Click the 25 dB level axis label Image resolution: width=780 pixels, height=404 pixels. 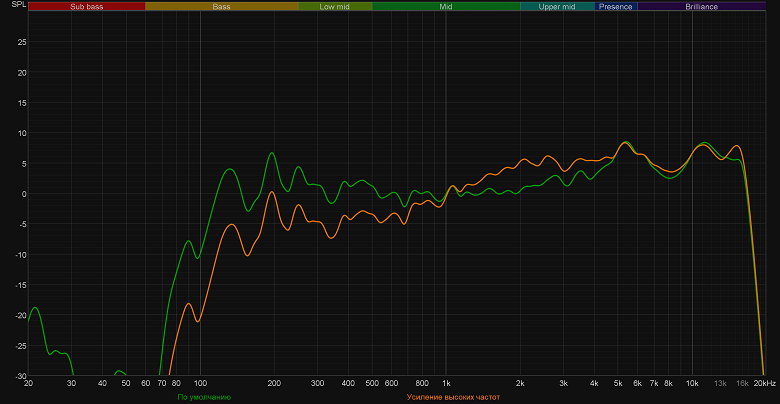(22, 42)
